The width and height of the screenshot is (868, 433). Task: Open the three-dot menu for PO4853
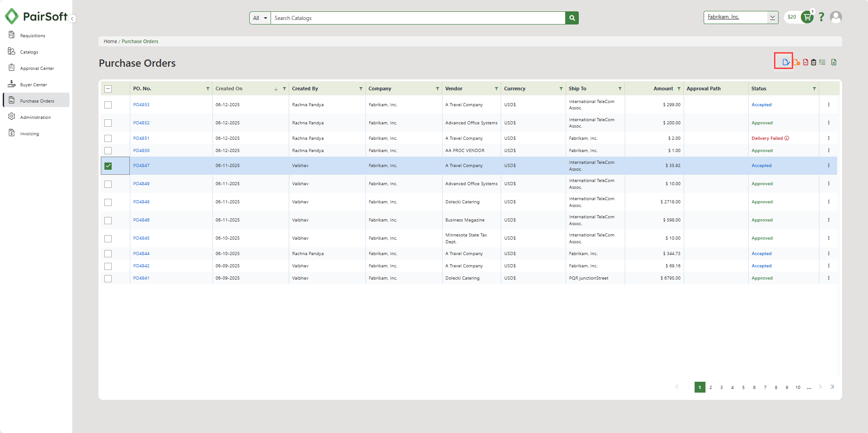(x=829, y=105)
